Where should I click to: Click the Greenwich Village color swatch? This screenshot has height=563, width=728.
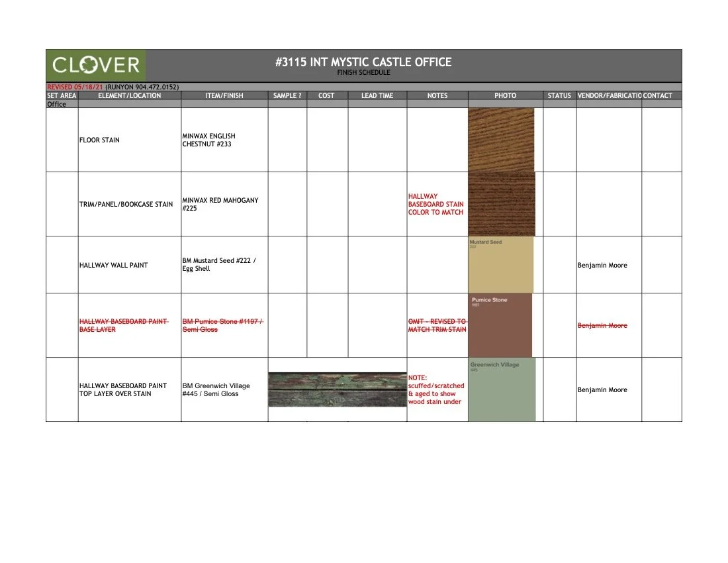(502, 389)
